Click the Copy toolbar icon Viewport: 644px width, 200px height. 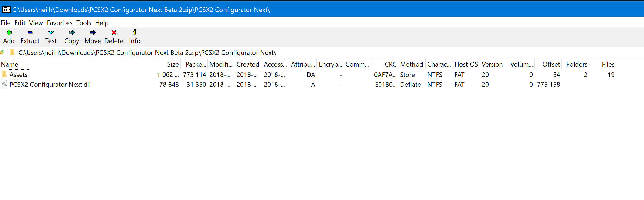point(72,32)
